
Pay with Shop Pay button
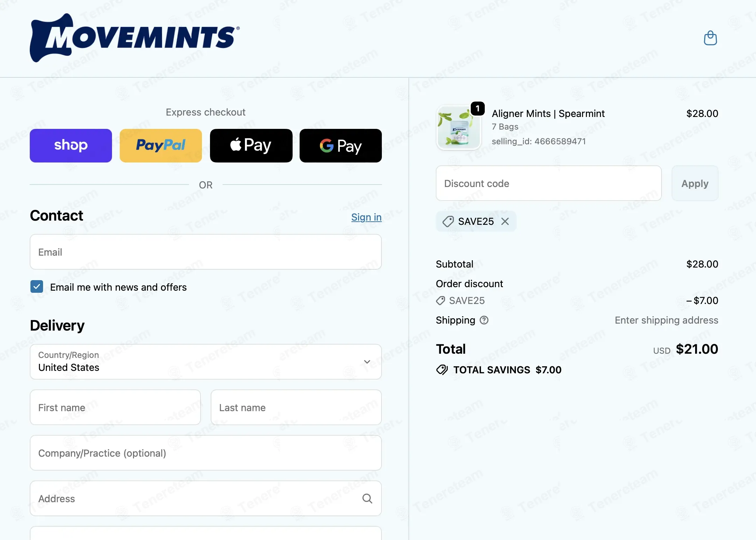71,145
